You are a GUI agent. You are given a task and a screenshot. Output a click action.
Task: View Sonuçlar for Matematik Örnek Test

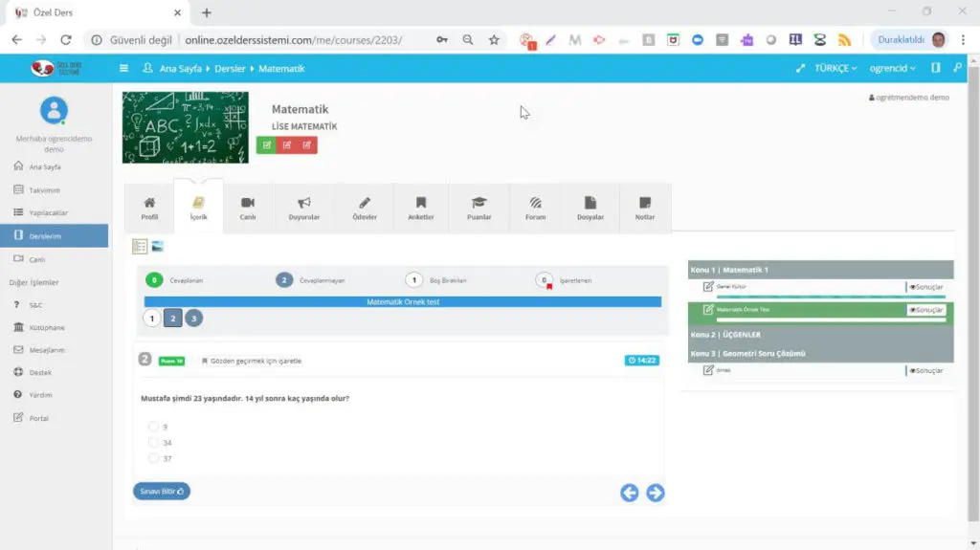tap(925, 310)
